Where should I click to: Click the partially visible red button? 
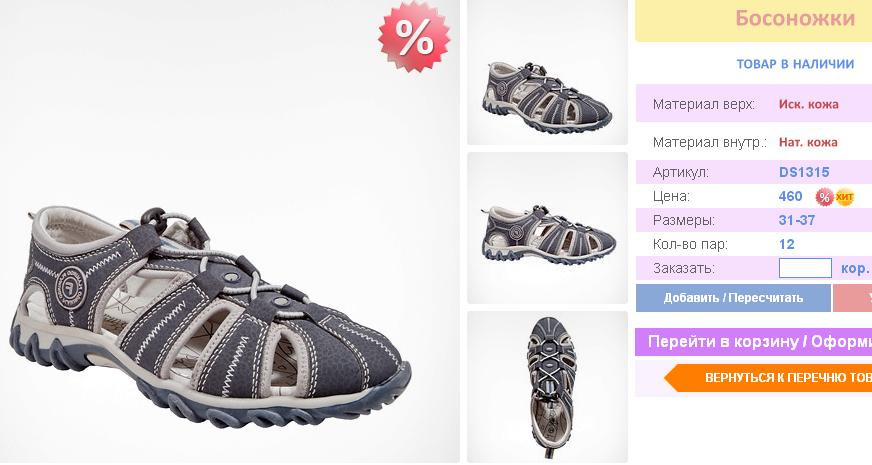pyautogui.click(x=853, y=298)
